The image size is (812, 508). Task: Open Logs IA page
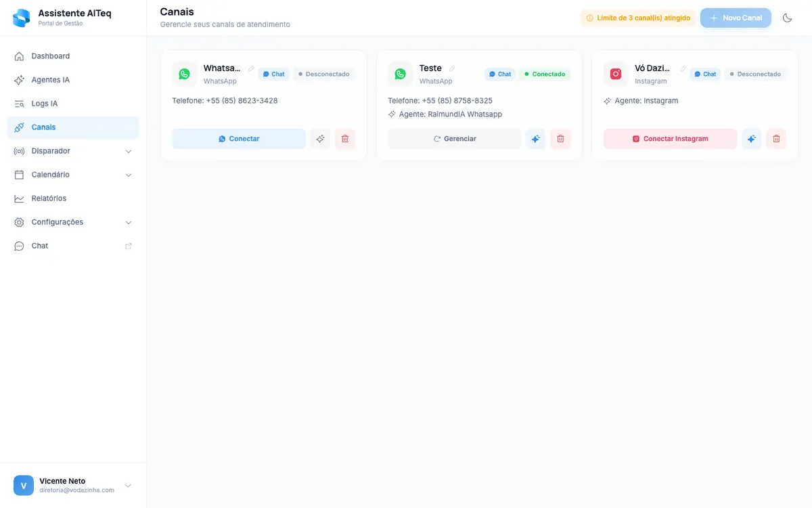tap(73, 104)
